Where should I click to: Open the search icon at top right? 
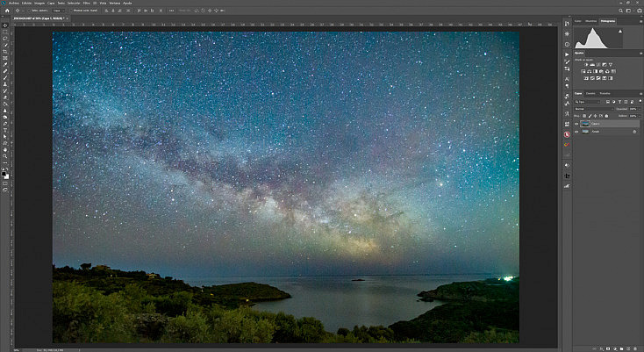coord(620,11)
